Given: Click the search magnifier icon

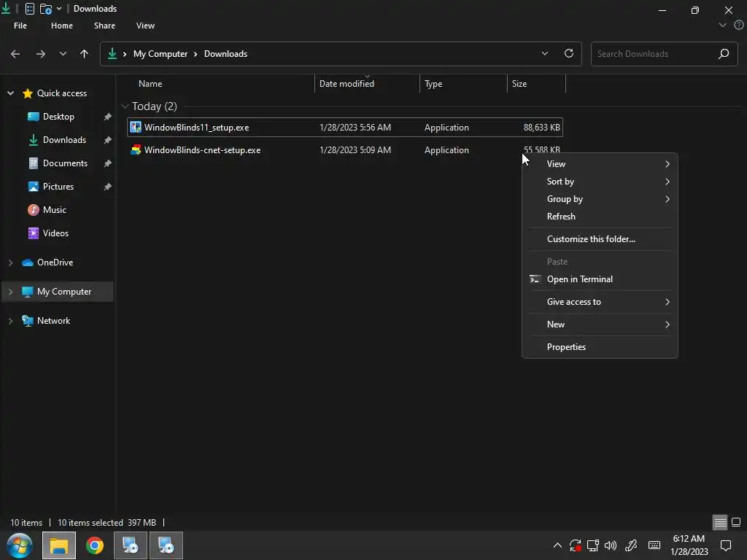Looking at the screenshot, I should (x=724, y=54).
